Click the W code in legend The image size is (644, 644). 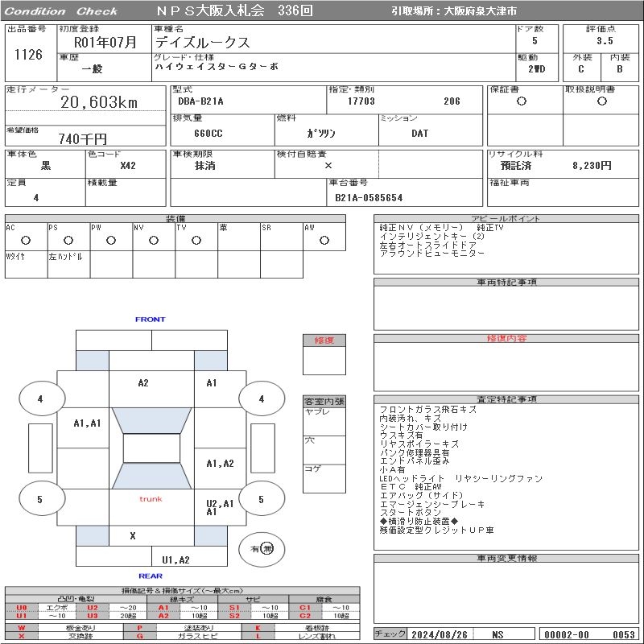(x=22, y=628)
